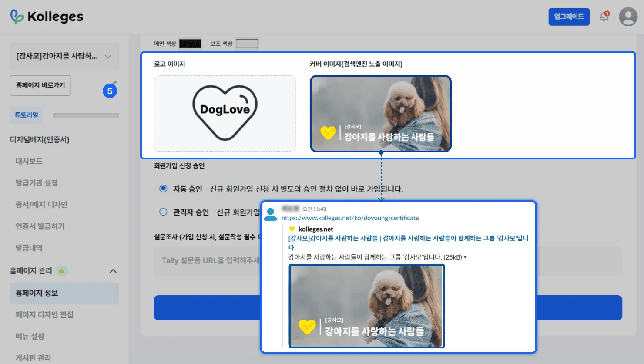Viewport: 644px width, 364px height.
Task: Click the 업그레이드 button
Action: click(x=569, y=17)
